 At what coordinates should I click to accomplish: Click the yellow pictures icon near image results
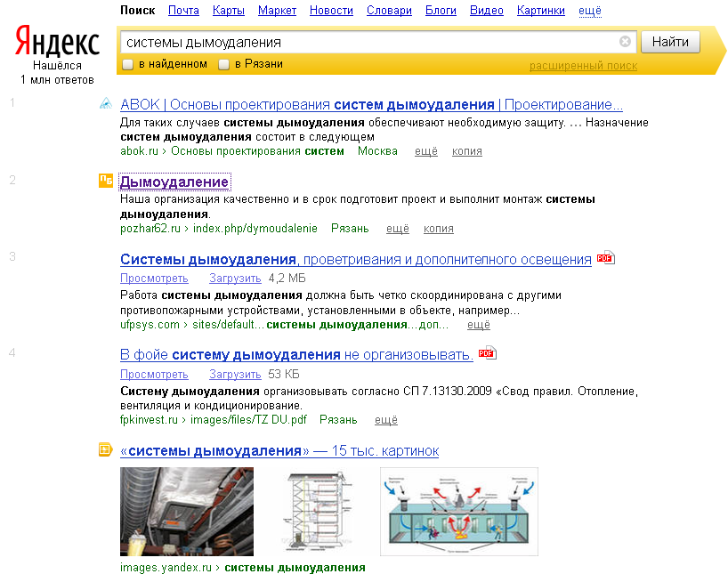(106, 452)
